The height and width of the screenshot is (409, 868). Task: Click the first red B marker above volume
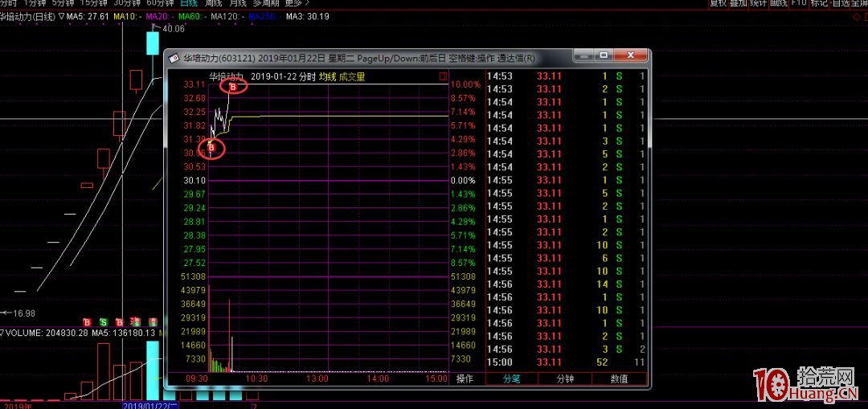click(87, 322)
